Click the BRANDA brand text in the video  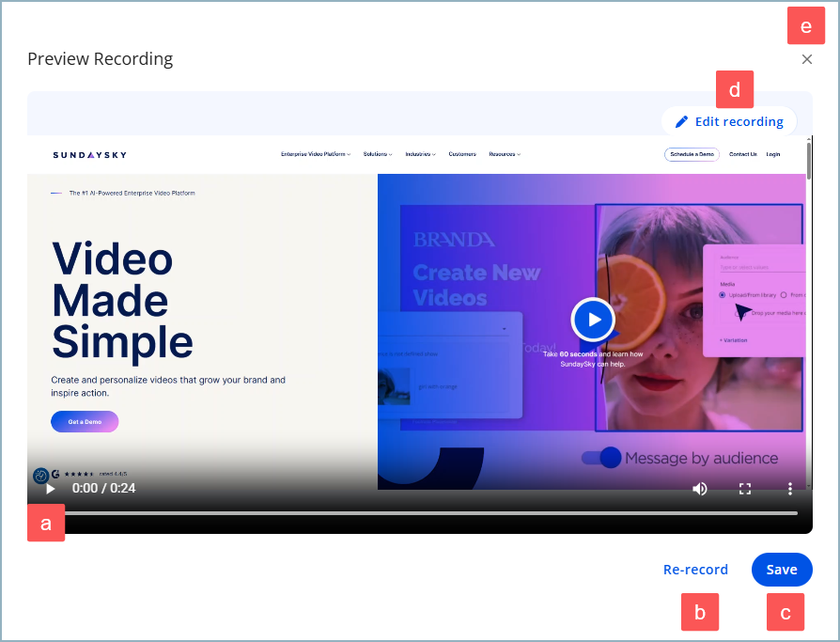(454, 240)
